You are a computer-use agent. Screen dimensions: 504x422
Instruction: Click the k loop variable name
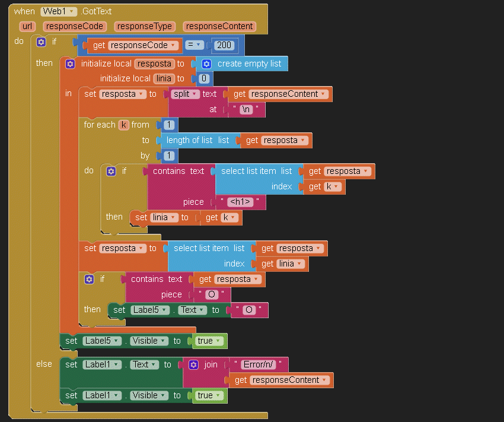click(123, 125)
